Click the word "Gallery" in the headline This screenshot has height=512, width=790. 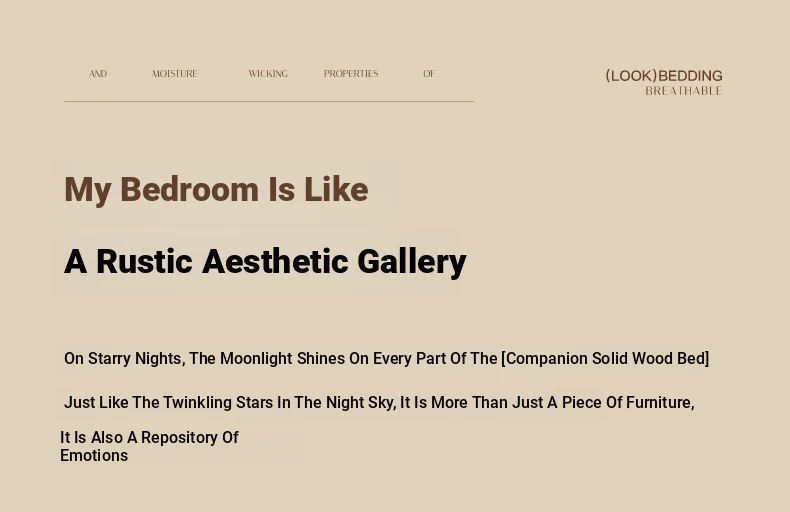click(411, 262)
